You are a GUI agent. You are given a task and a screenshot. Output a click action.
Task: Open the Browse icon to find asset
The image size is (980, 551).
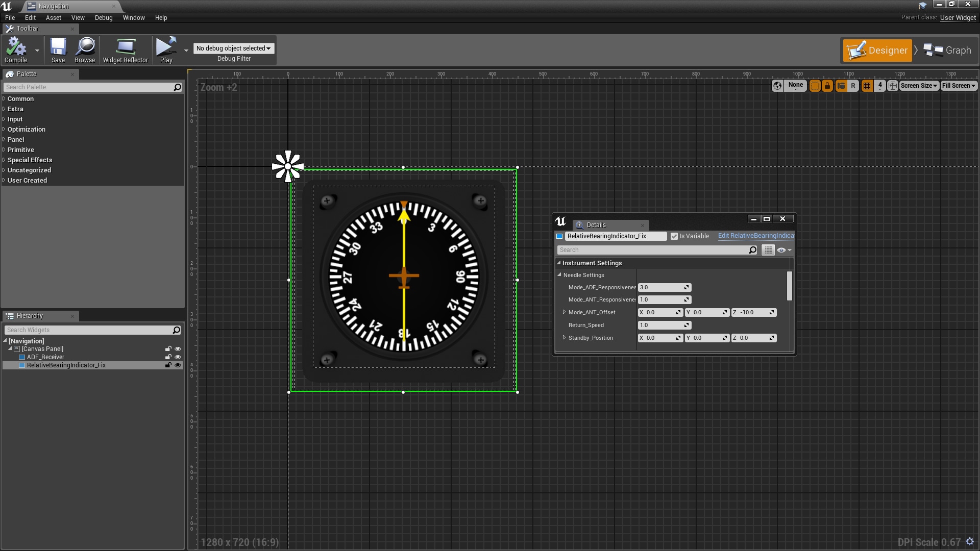point(84,49)
